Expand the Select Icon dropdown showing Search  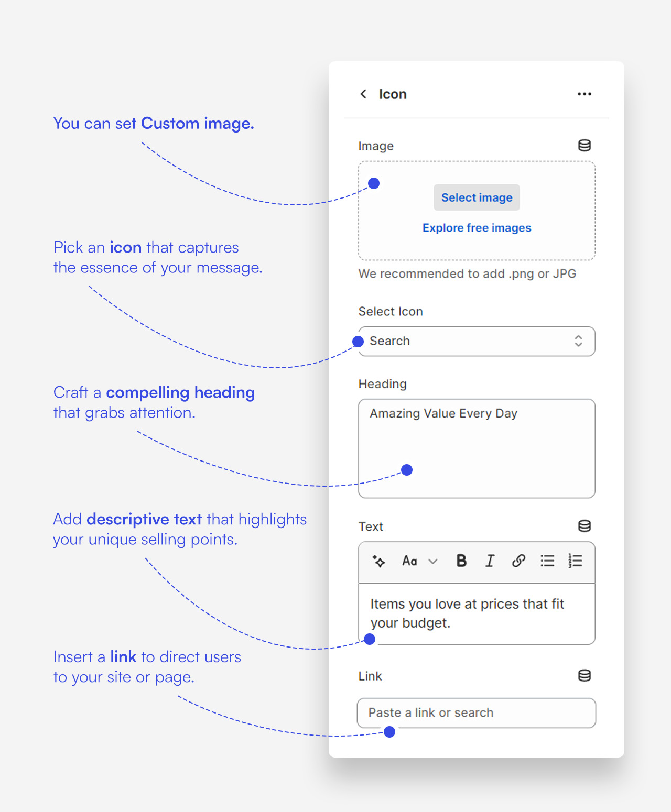tap(476, 341)
